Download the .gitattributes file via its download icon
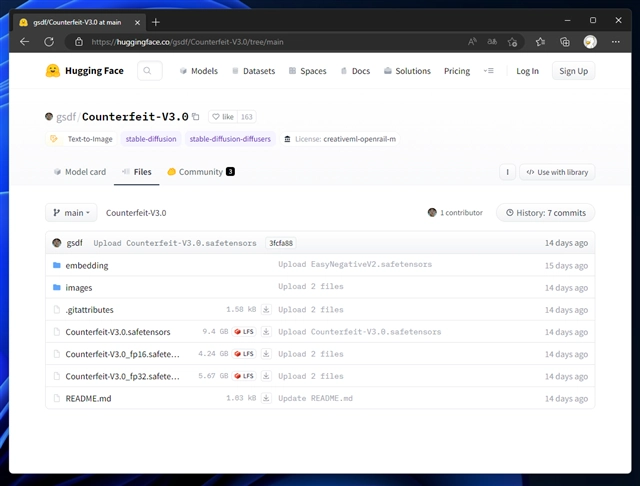 click(266, 310)
